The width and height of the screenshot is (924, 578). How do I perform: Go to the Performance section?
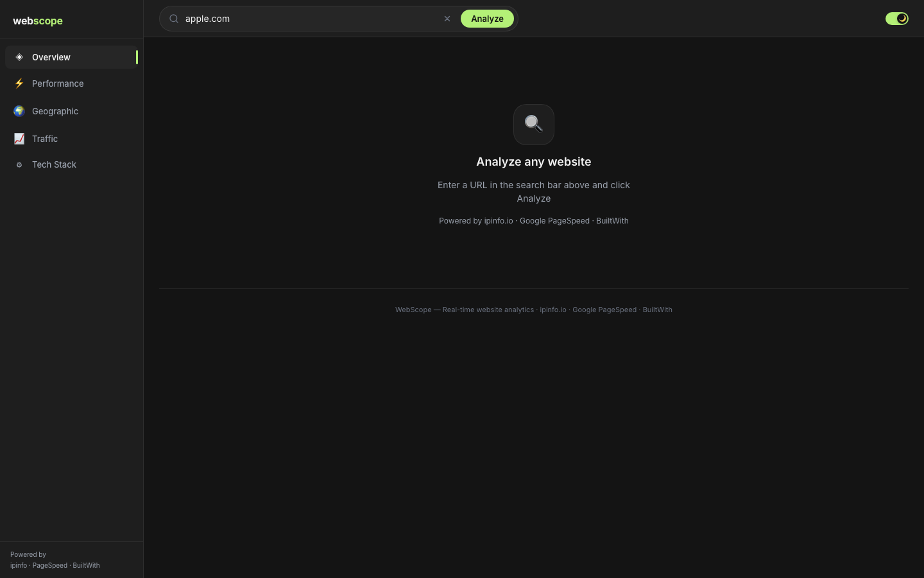[x=71, y=83]
